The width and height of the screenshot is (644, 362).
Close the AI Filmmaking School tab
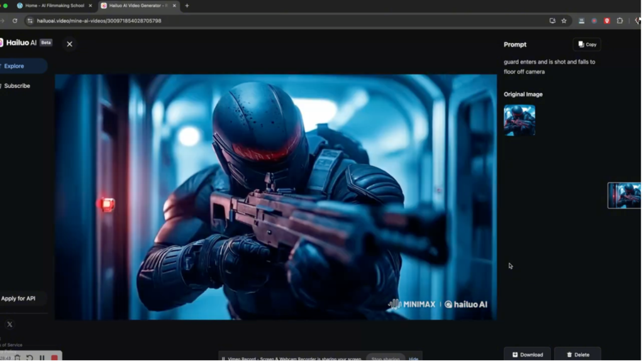coord(91,6)
